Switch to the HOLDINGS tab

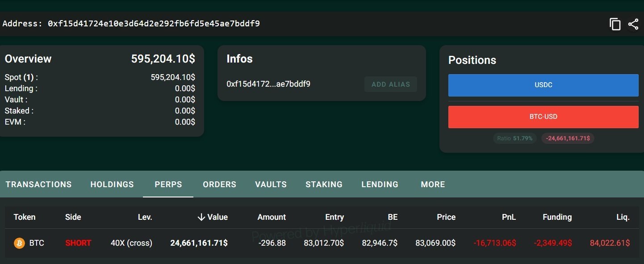click(x=112, y=184)
